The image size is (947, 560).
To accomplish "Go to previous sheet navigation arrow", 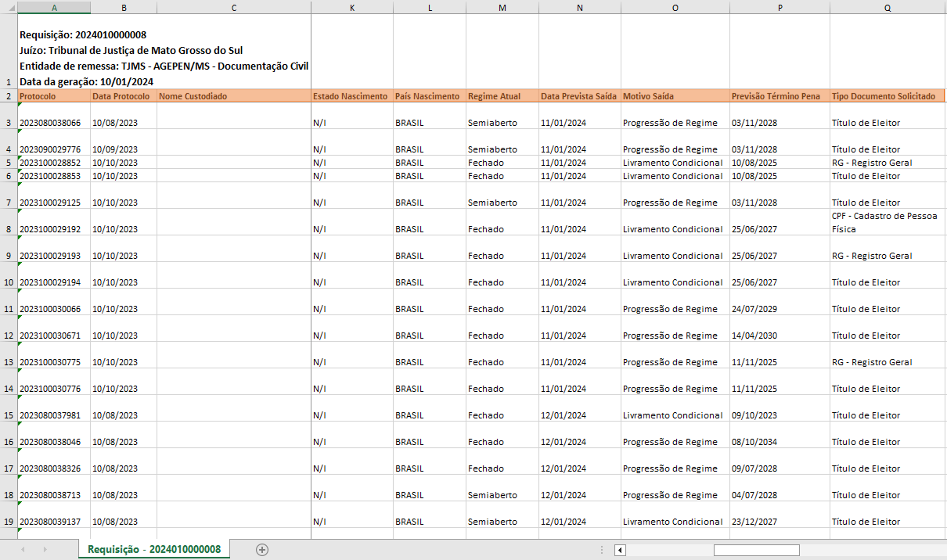I will [x=23, y=550].
